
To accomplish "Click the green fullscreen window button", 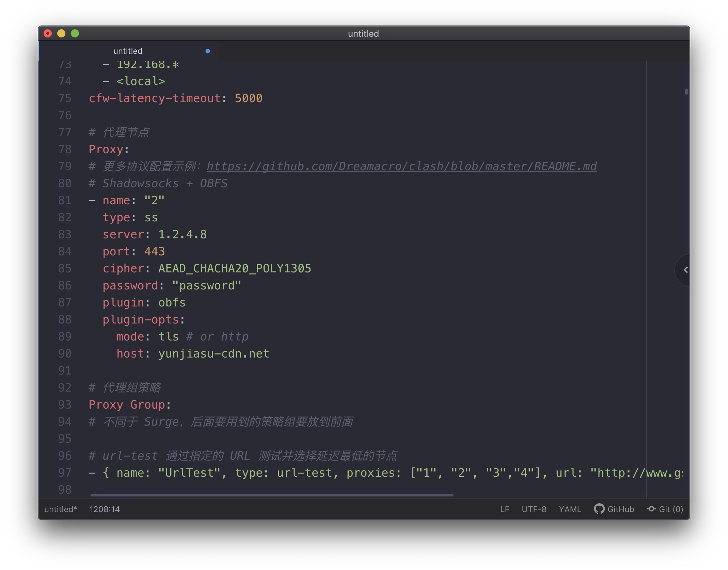I will 75,33.
